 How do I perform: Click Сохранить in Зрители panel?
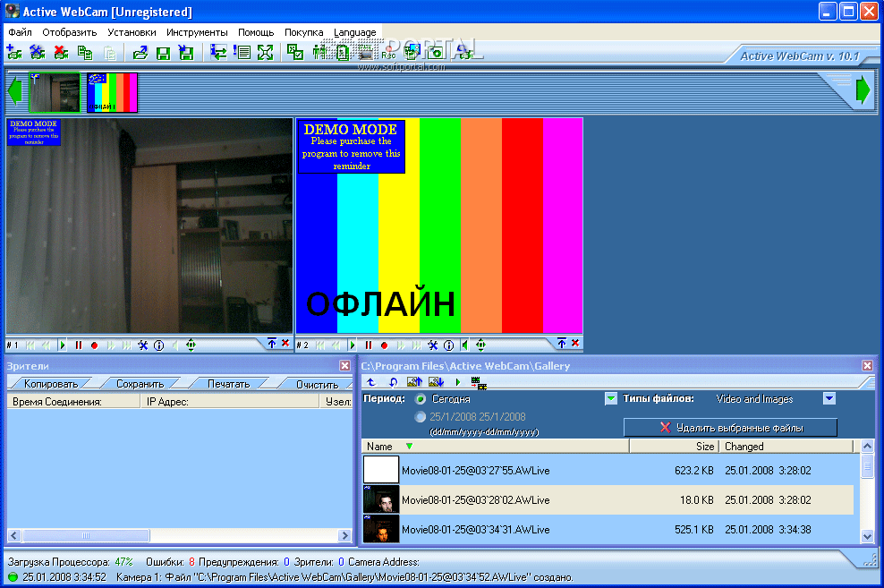140,384
